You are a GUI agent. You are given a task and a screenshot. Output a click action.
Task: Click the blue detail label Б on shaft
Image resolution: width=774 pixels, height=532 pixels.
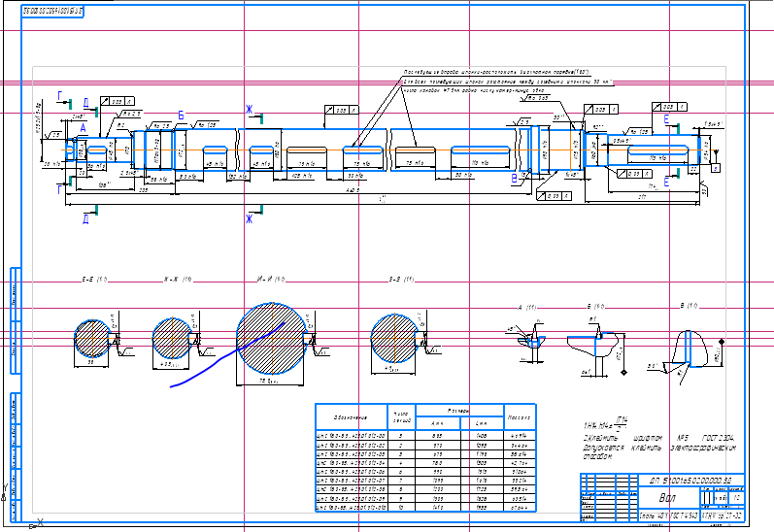click(181, 116)
